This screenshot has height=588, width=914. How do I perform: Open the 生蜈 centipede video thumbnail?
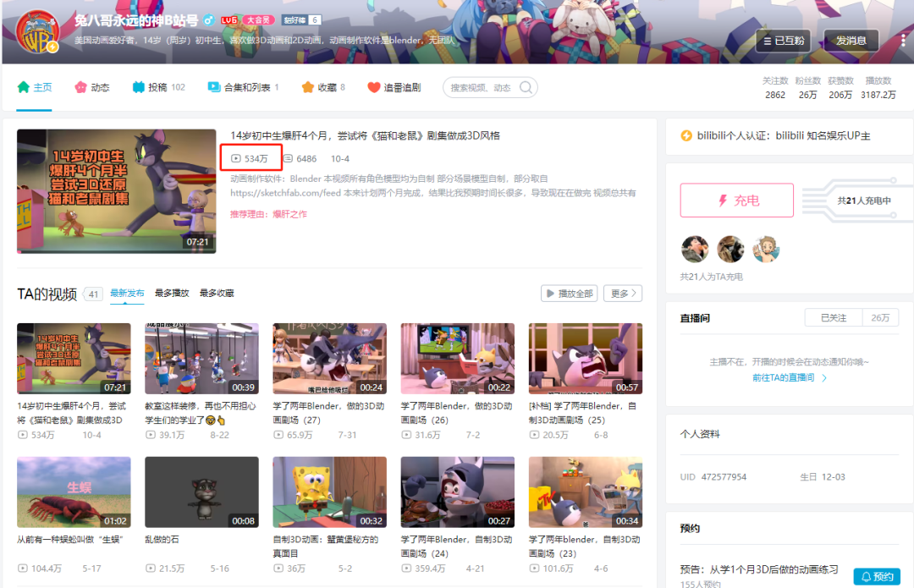click(74, 492)
